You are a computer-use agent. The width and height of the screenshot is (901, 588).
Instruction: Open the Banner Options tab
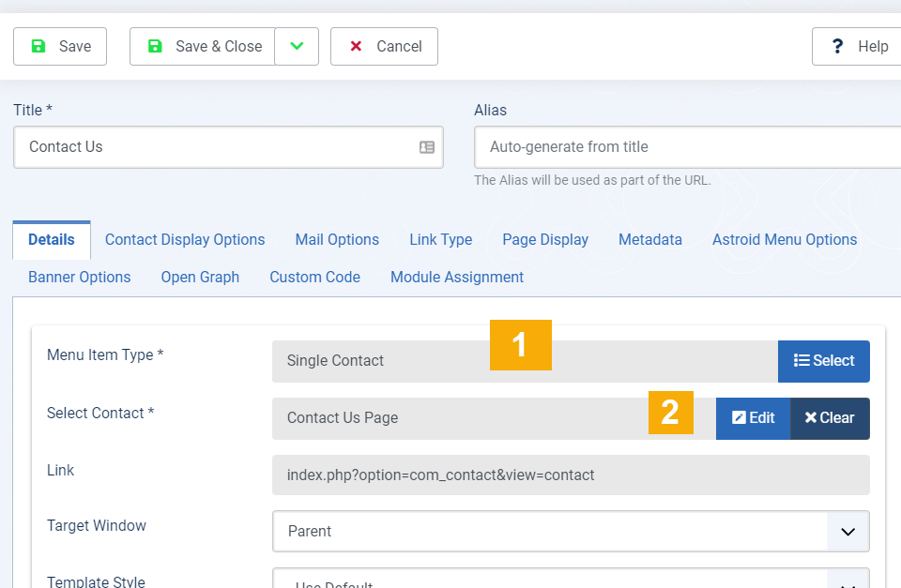pyautogui.click(x=80, y=278)
